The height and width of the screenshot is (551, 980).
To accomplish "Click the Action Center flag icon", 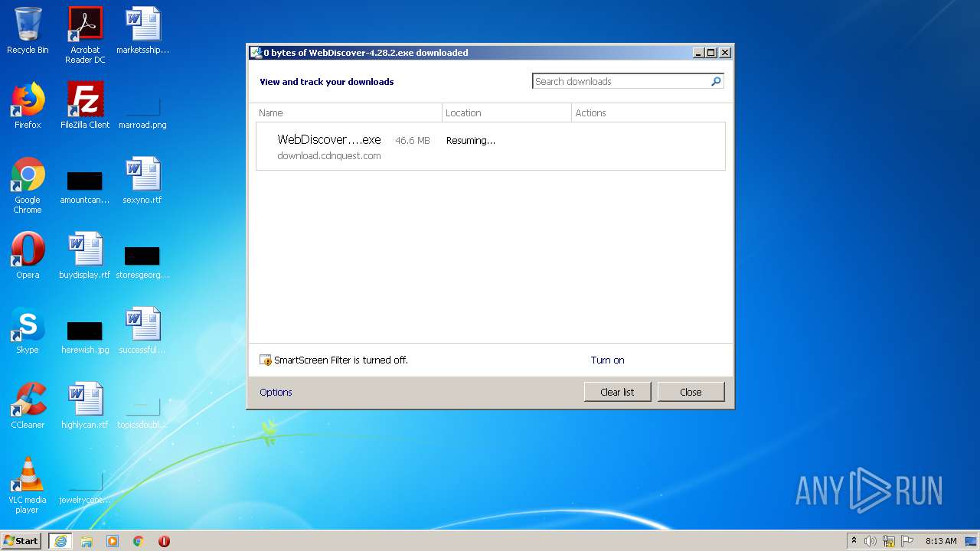I will (907, 541).
